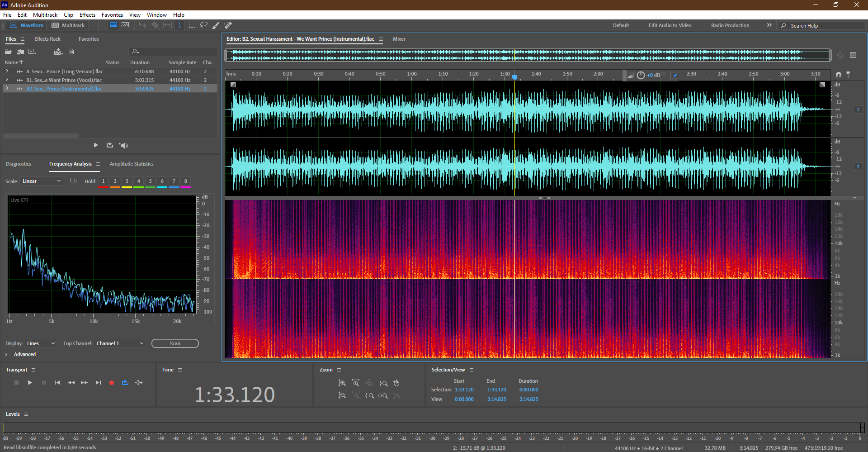Image resolution: width=868 pixels, height=452 pixels.
Task: Toggle channel 2 enable button on right
Action: (x=858, y=167)
